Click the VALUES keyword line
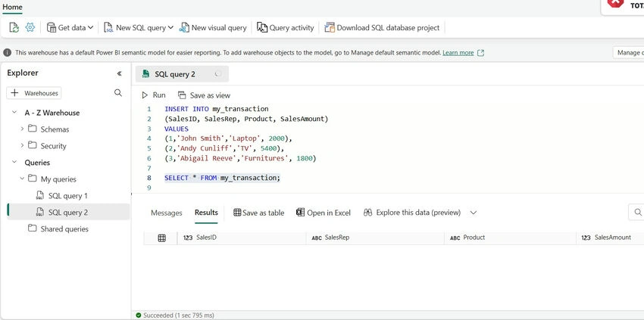 [x=177, y=129]
